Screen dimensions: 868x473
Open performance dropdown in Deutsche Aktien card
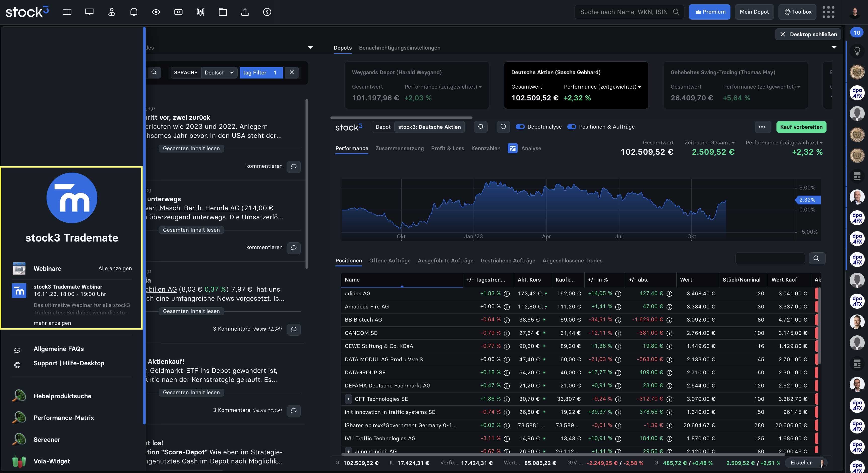(x=602, y=87)
